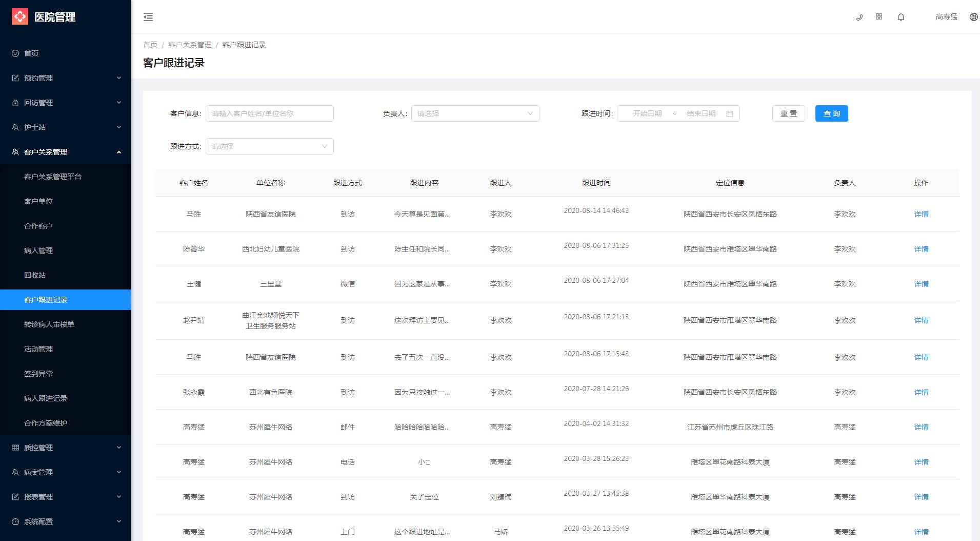Screen dimensions: 980x541
Task: Open 合作方案维护 submenu item
Action: [x=65, y=423]
